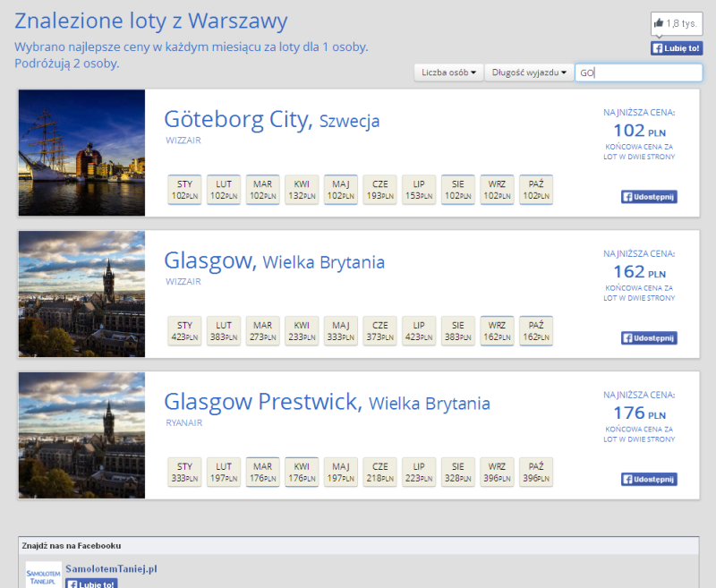Share the Glasgow offer with Udostępnij
This screenshot has width=716, height=588.
(649, 337)
